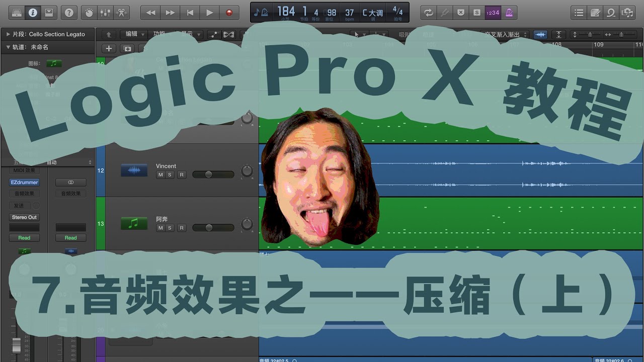
Task: Click the stereo link circles button
Action: pyautogui.click(x=71, y=183)
